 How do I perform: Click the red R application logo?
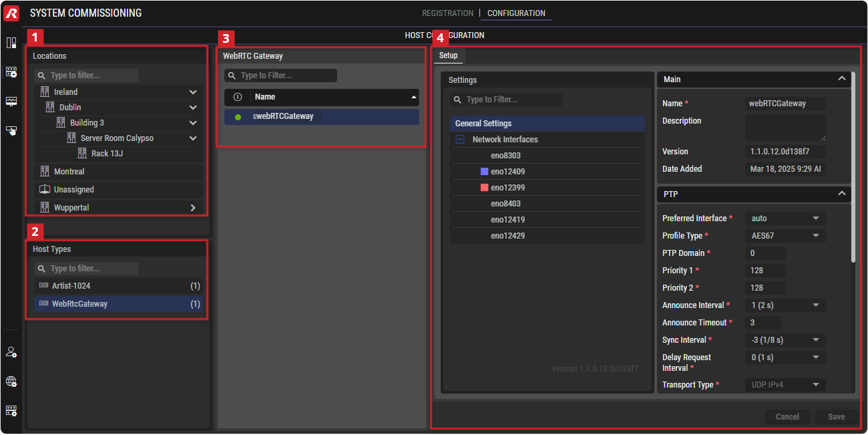pos(11,13)
